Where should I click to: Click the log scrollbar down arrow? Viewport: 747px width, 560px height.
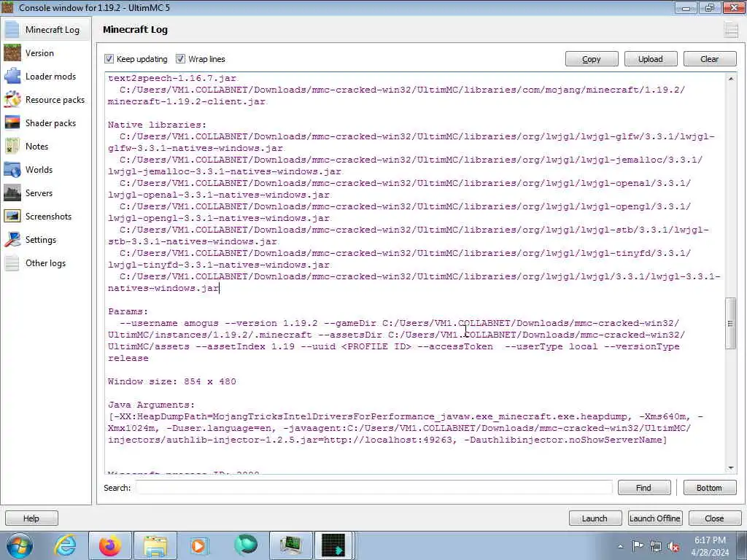tap(731, 468)
